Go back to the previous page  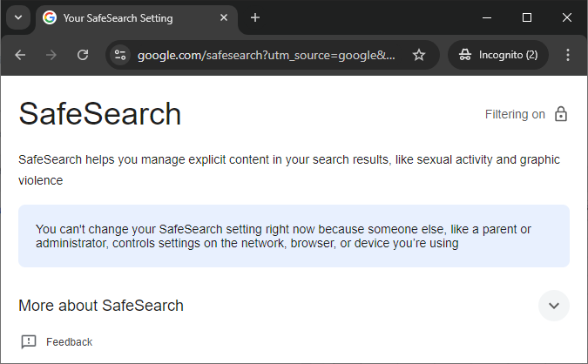20,55
